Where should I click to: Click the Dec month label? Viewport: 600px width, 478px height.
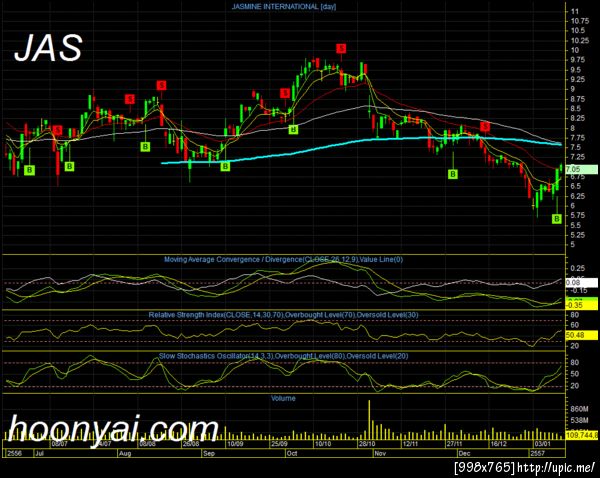coord(464,453)
